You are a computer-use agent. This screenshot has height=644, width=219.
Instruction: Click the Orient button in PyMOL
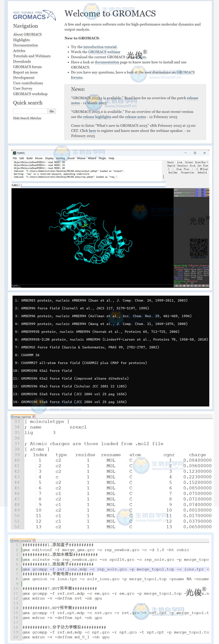pos(189,162)
